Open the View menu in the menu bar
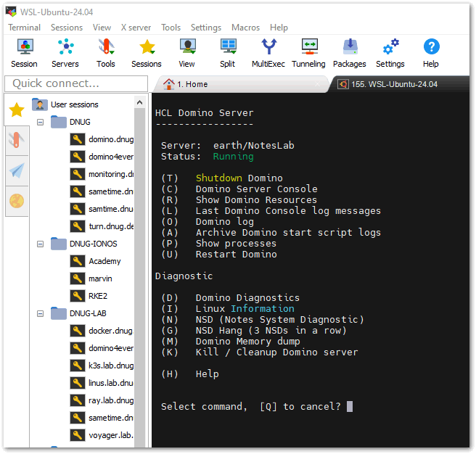The width and height of the screenshot is (476, 454). (x=102, y=28)
